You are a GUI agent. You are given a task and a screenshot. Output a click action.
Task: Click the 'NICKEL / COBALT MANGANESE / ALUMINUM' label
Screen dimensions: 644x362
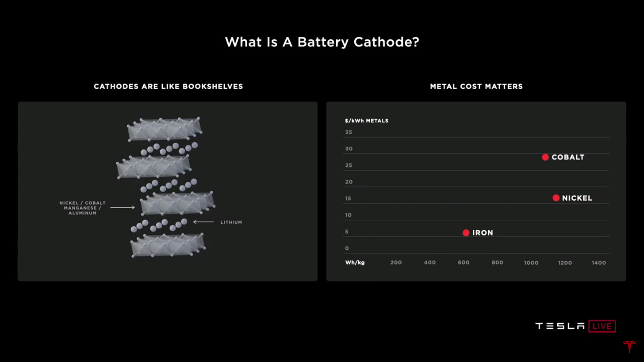[83, 208]
